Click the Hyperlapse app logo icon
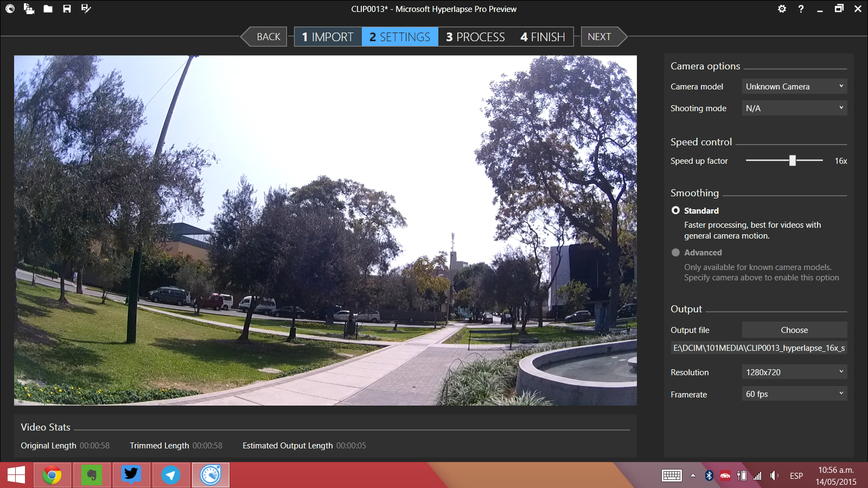 pos(10,9)
